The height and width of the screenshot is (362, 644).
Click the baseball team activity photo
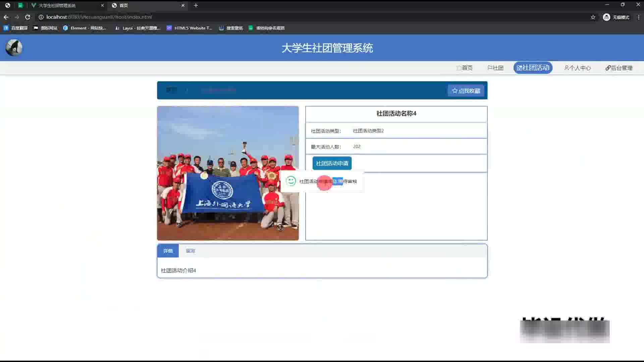tap(228, 173)
